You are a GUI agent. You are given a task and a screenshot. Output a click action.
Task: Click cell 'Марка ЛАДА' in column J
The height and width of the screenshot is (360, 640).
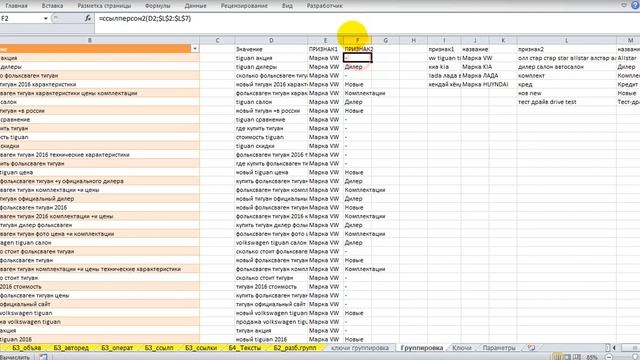click(x=475, y=76)
